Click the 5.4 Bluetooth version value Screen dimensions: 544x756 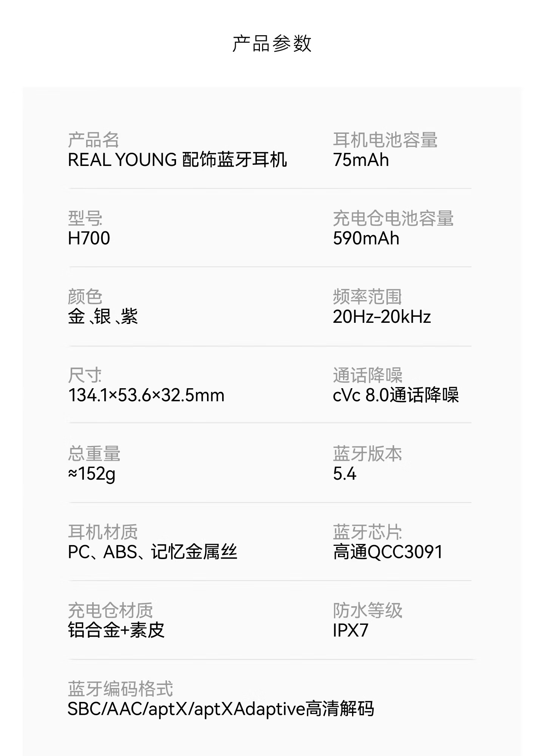coord(345,474)
